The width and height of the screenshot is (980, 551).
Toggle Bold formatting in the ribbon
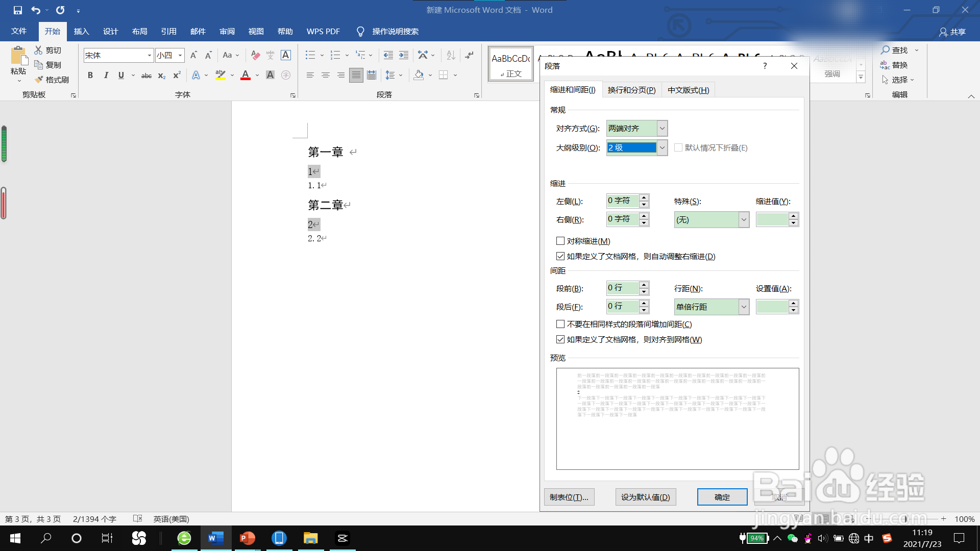(90, 76)
